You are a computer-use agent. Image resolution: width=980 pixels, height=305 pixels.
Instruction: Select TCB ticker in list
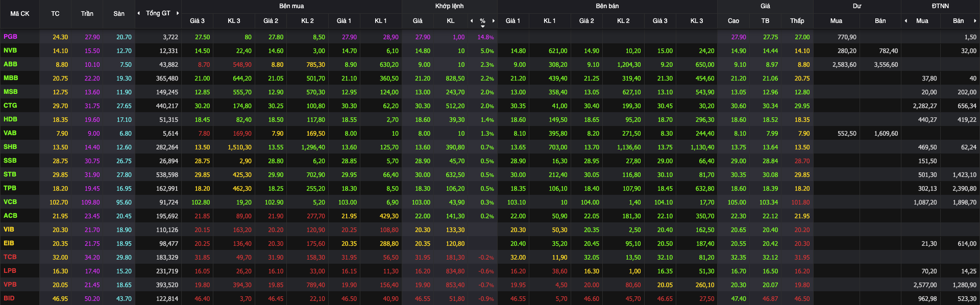pyautogui.click(x=10, y=257)
